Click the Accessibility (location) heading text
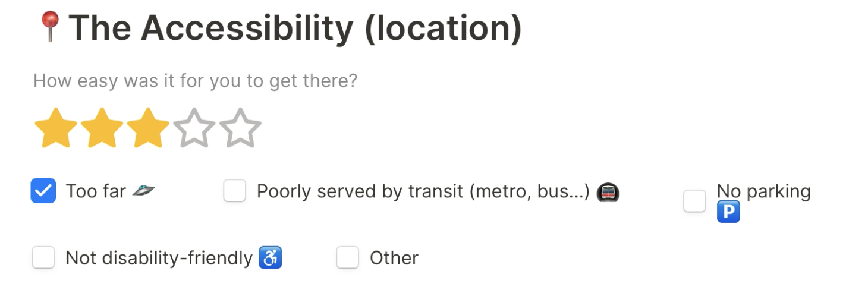This screenshot has width=868, height=290. click(x=295, y=29)
